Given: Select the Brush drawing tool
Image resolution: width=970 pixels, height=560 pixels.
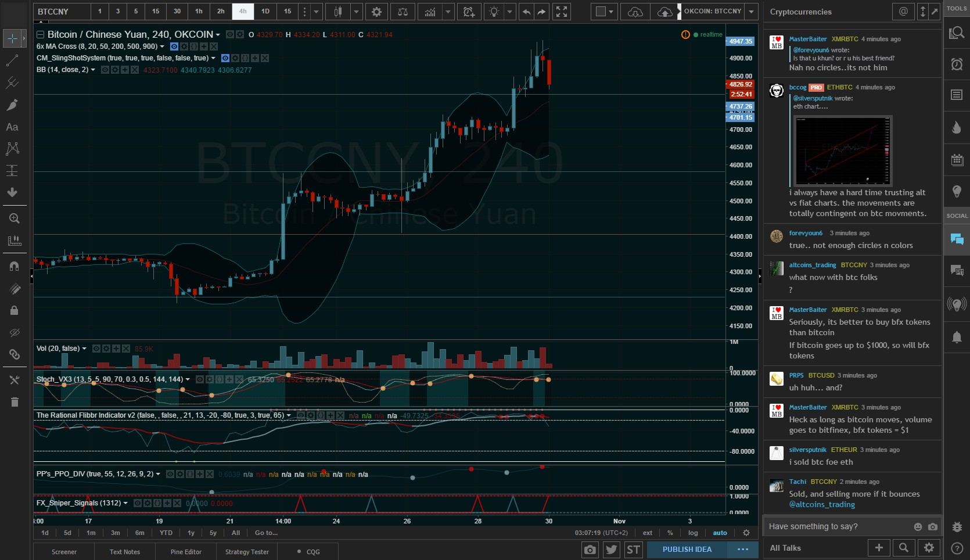Looking at the screenshot, I should click(x=13, y=105).
